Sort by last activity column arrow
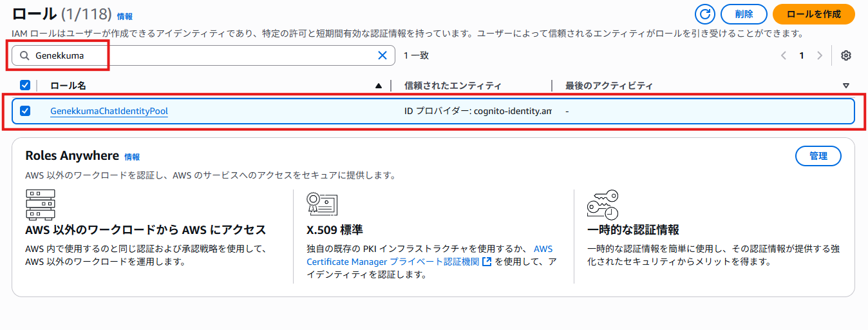The width and height of the screenshot is (868, 330). (846, 85)
